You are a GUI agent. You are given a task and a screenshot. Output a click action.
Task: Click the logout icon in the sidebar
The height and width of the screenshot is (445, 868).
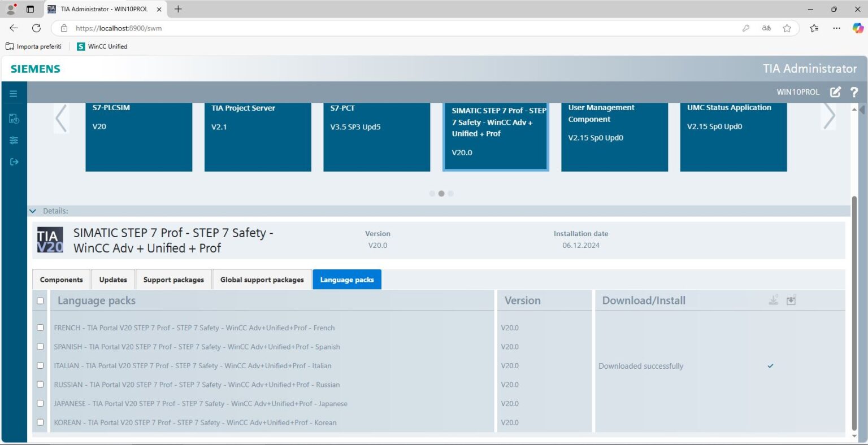pyautogui.click(x=14, y=162)
